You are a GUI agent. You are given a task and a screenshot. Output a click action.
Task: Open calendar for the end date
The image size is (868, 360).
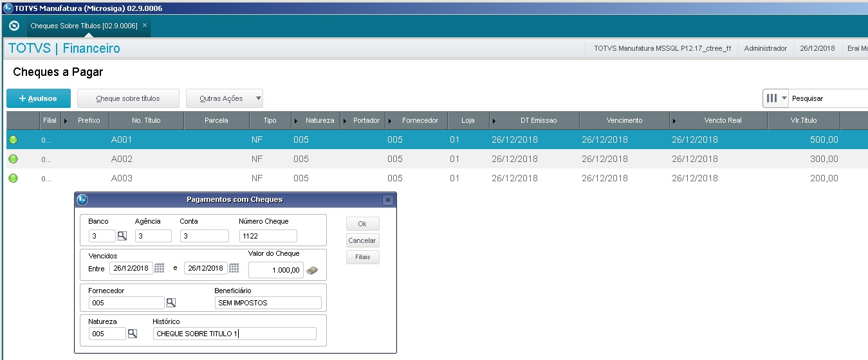[x=234, y=268]
